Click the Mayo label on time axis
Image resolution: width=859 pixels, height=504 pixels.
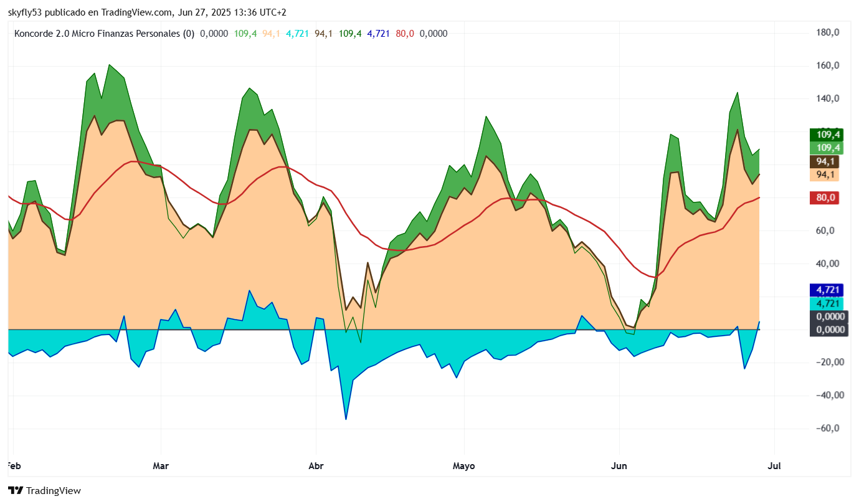tap(463, 466)
